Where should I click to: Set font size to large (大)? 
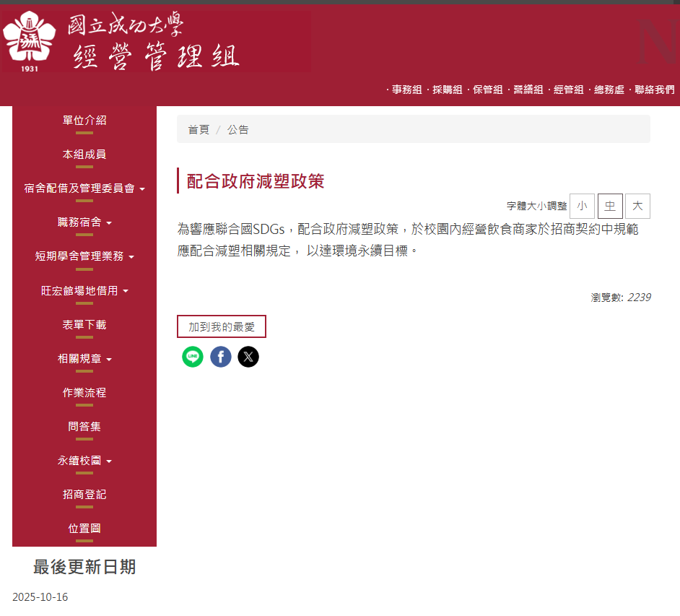(637, 206)
